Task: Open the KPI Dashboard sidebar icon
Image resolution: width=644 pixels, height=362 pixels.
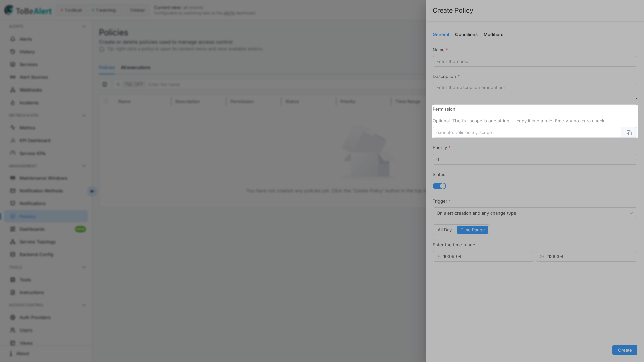Action: pyautogui.click(x=13, y=140)
